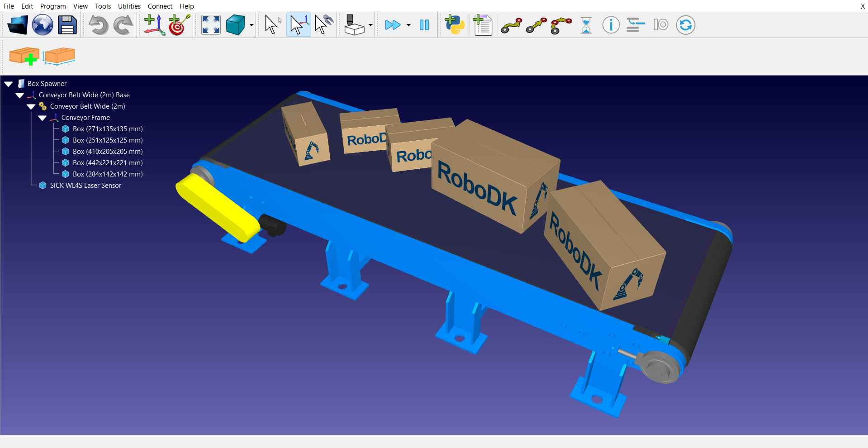
Task: Open the collision check dropdown arrow
Action: click(x=370, y=25)
